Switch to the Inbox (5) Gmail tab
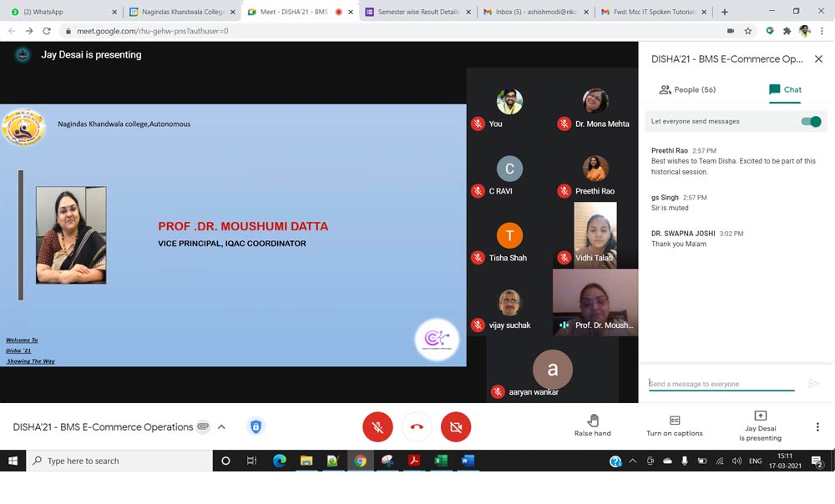This screenshot has height=504, width=835. coord(536,12)
